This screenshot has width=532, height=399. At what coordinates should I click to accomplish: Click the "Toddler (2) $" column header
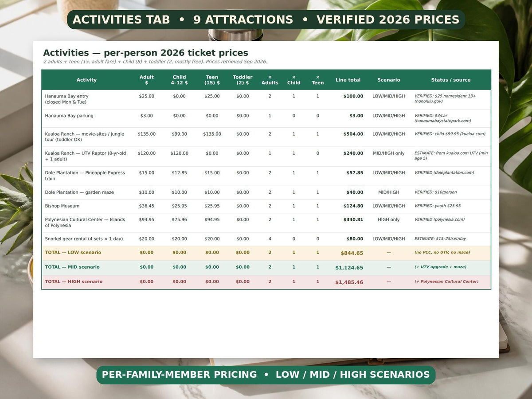(243, 80)
